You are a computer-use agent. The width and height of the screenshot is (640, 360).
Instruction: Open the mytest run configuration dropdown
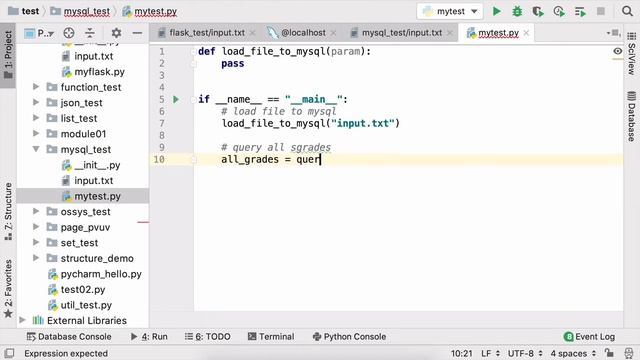450,11
